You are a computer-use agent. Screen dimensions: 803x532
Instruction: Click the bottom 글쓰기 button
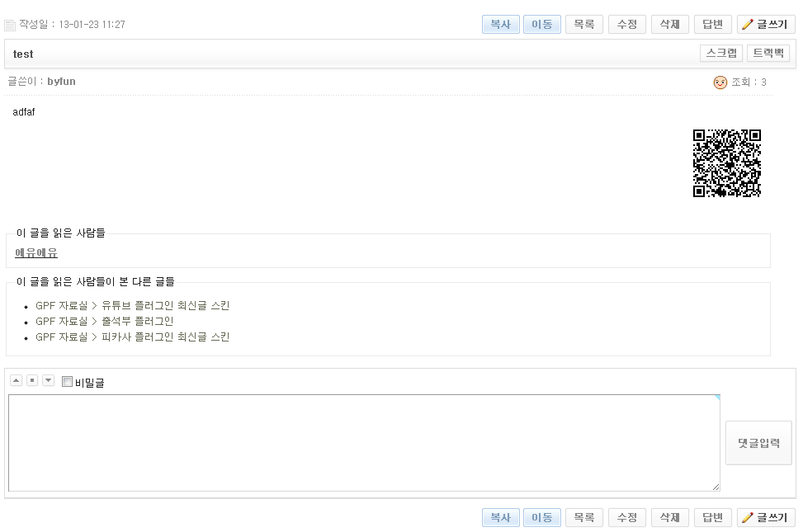click(766, 518)
